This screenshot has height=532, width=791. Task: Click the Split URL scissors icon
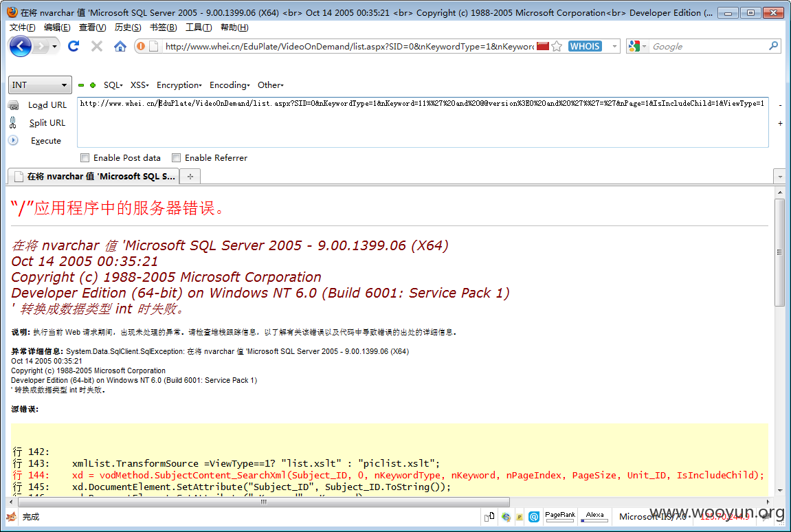[13, 122]
